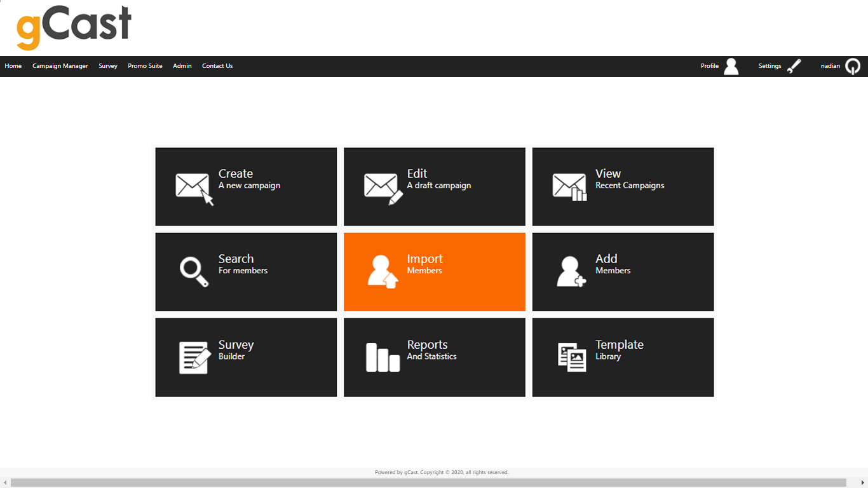Screen dimensions: 868x488
Task: Open the Promo Suite menu
Action: (x=145, y=66)
